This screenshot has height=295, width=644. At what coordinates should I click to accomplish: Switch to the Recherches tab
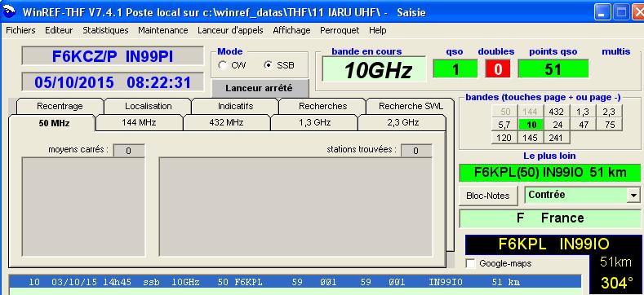323,106
